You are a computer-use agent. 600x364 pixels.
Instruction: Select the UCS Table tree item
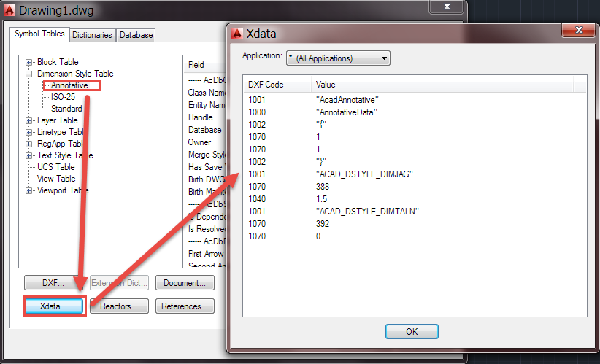(x=56, y=167)
